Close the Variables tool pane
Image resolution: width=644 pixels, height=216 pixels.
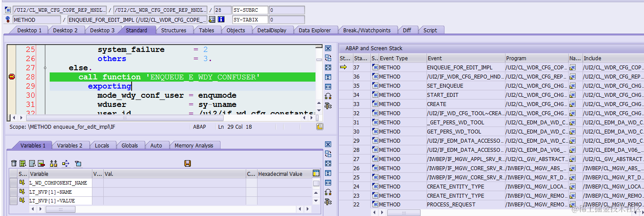pos(328,144)
